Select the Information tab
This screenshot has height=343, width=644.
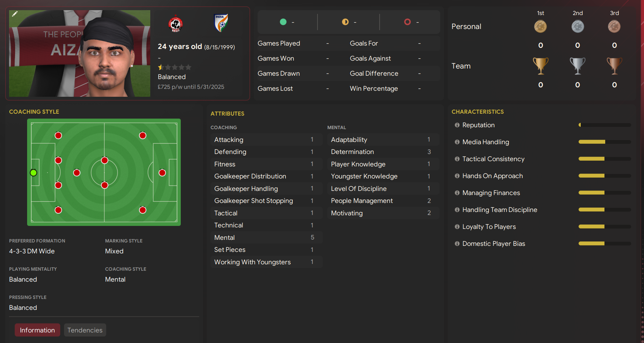[37, 330]
